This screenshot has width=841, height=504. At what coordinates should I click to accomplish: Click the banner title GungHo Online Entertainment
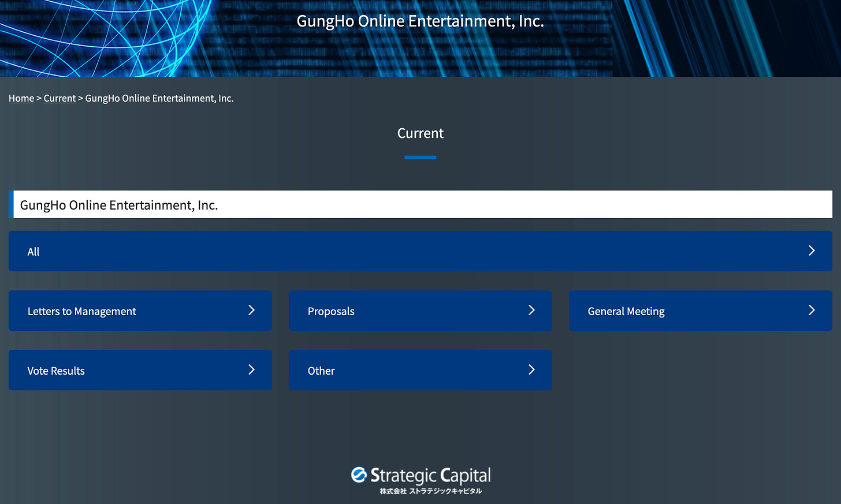[420, 21]
